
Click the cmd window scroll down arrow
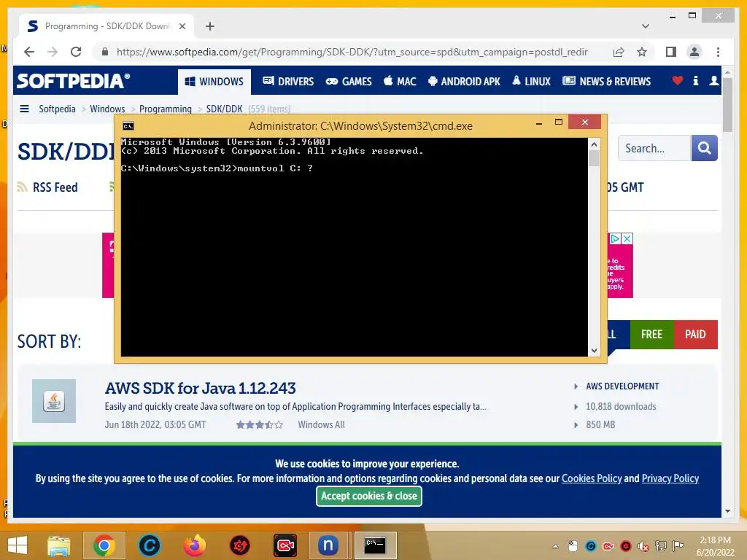tap(594, 351)
